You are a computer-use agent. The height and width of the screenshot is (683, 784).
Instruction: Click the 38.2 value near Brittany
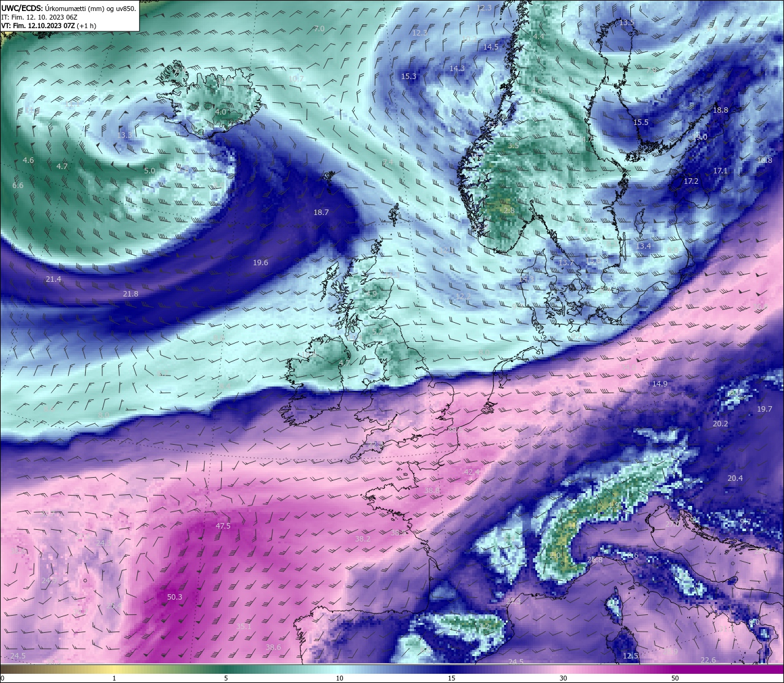363,539
